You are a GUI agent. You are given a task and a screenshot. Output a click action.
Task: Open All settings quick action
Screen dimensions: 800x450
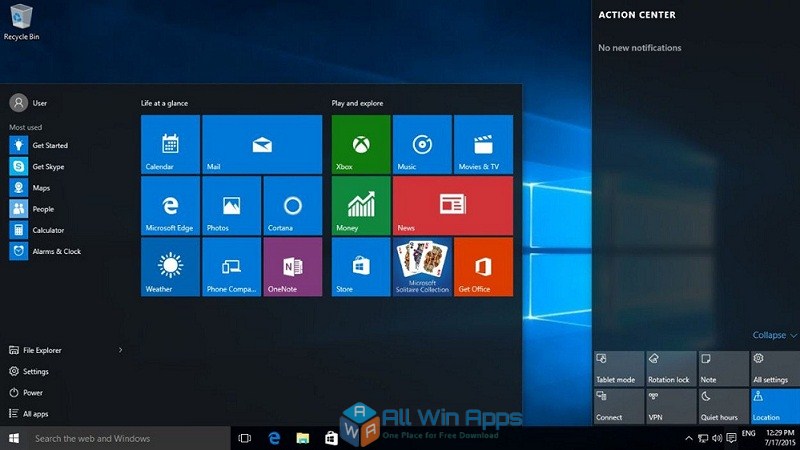[776, 368]
